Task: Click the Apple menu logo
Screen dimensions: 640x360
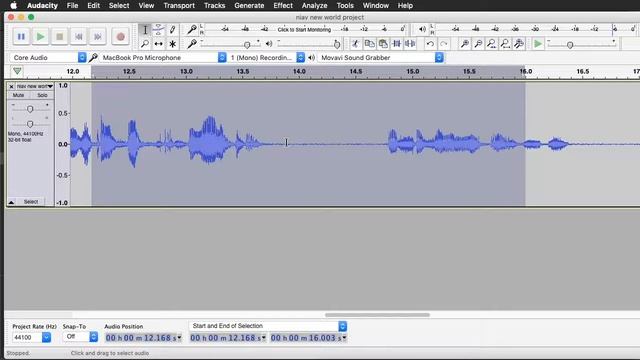Action: click(13, 6)
